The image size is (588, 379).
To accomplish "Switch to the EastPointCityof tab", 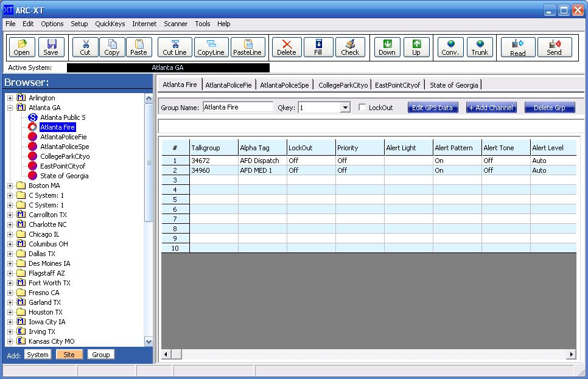I will 397,85.
